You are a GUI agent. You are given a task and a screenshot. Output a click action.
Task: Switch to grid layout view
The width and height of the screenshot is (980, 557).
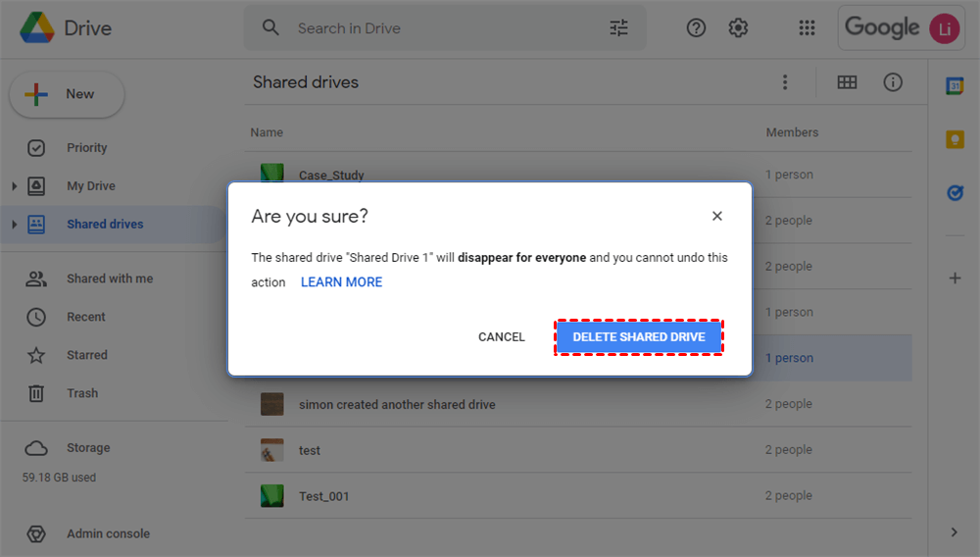coord(847,82)
